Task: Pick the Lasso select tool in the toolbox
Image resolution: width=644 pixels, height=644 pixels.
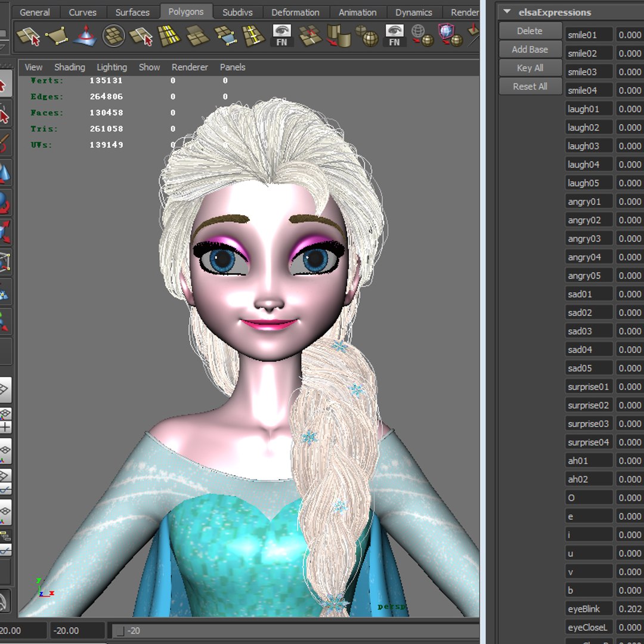Action: pyautogui.click(x=5, y=114)
